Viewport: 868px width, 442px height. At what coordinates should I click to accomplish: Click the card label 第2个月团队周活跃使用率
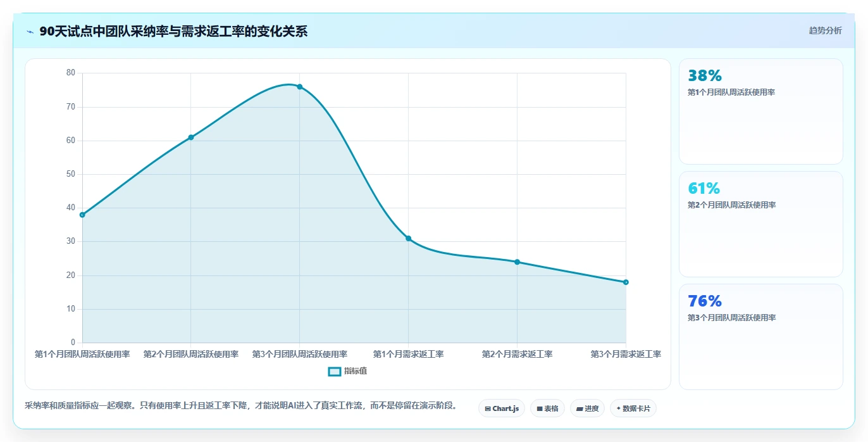click(731, 205)
